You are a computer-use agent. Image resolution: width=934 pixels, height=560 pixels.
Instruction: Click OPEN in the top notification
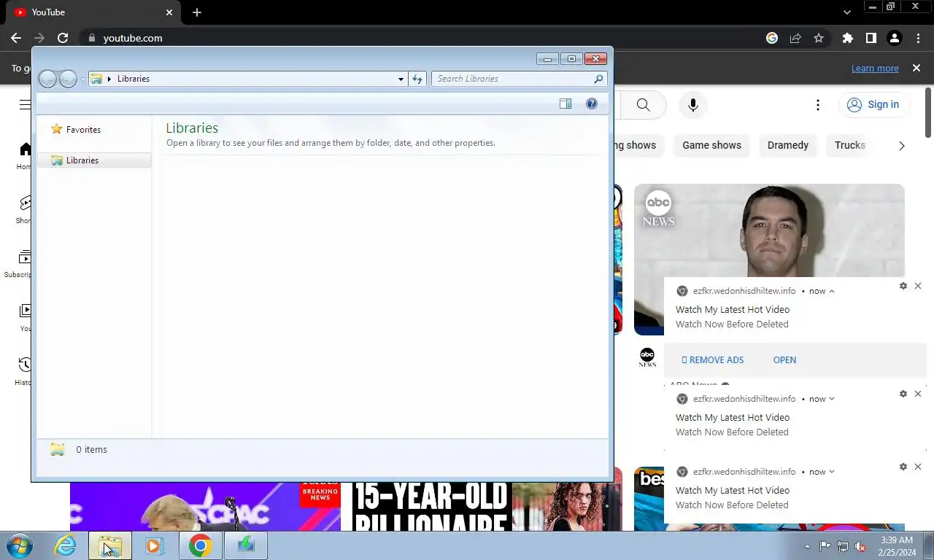coord(784,360)
